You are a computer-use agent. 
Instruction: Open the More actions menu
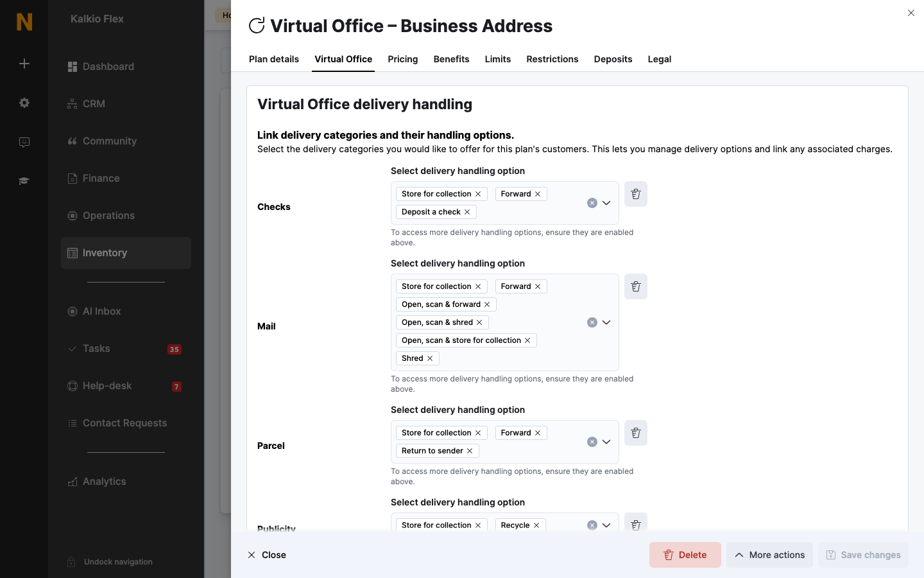tap(769, 555)
